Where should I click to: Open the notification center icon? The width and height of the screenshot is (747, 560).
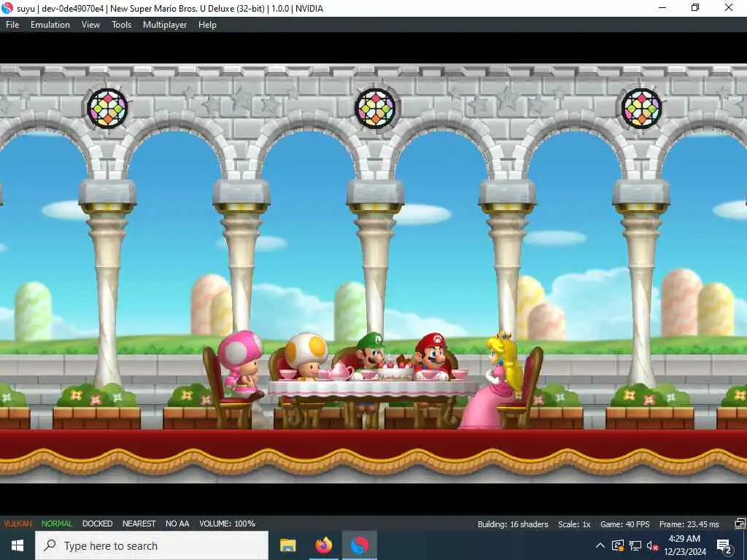pyautogui.click(x=724, y=545)
